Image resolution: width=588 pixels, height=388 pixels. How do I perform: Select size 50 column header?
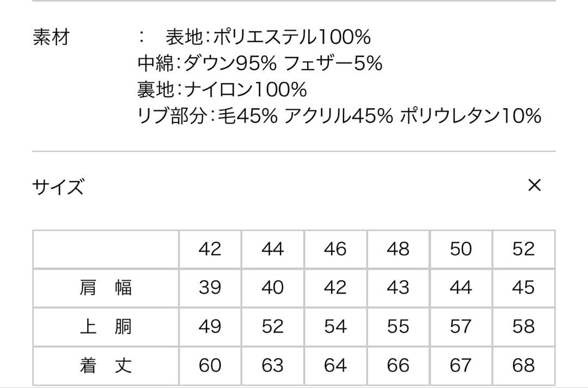460,249
